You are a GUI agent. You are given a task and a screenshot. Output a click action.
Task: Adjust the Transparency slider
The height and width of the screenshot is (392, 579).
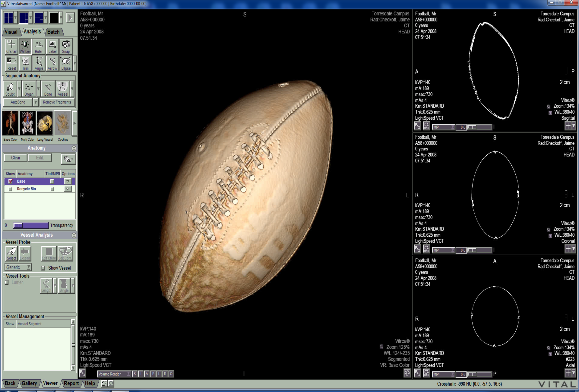(31, 225)
